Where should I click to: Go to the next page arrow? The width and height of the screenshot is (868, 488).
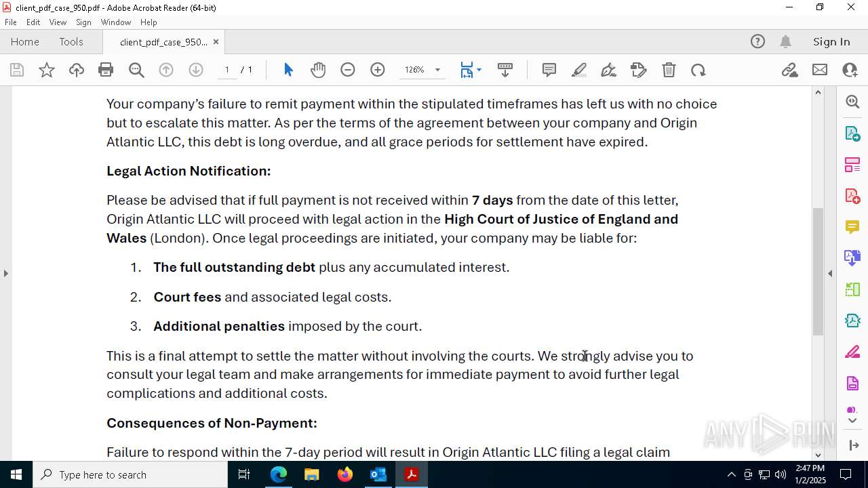(196, 70)
